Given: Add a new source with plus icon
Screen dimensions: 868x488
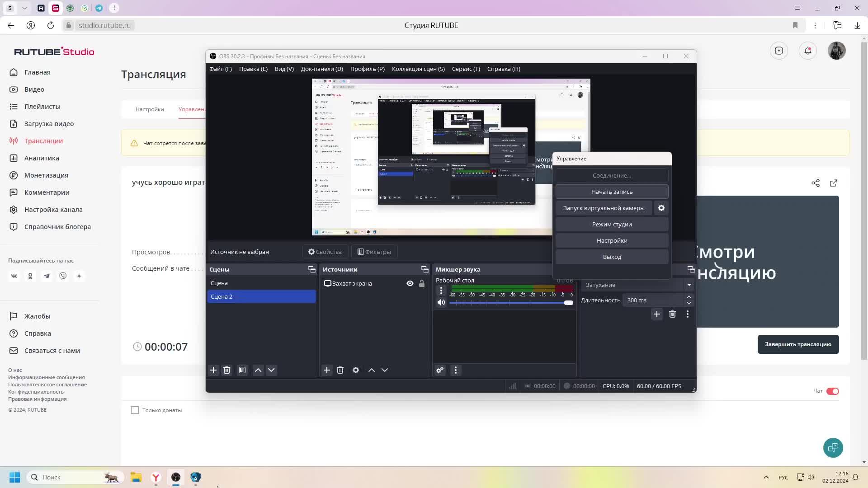Looking at the screenshot, I should (327, 370).
